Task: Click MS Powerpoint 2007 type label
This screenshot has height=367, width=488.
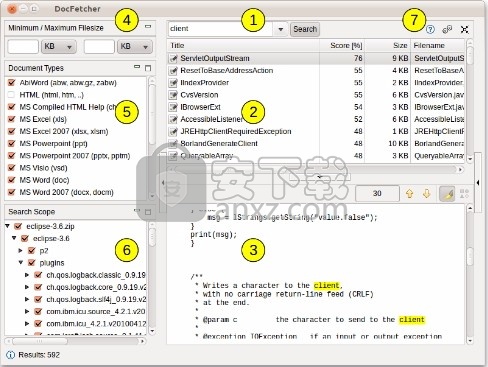Action: [x=75, y=156]
